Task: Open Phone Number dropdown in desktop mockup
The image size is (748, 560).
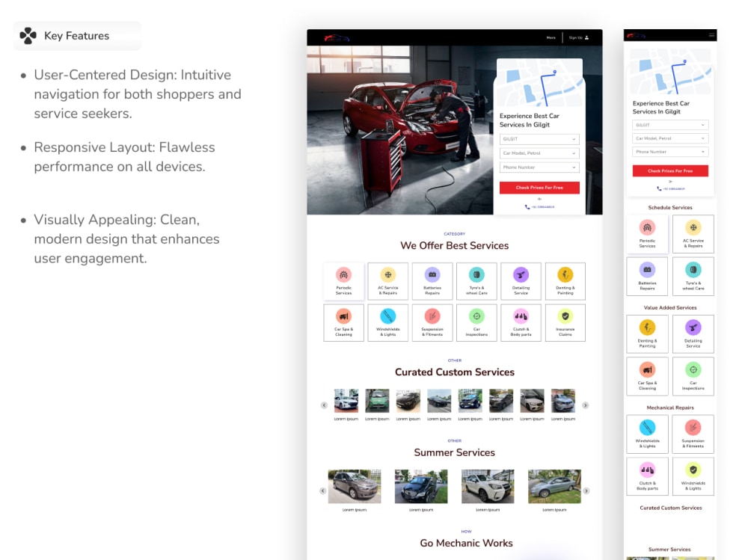Action: (539, 167)
